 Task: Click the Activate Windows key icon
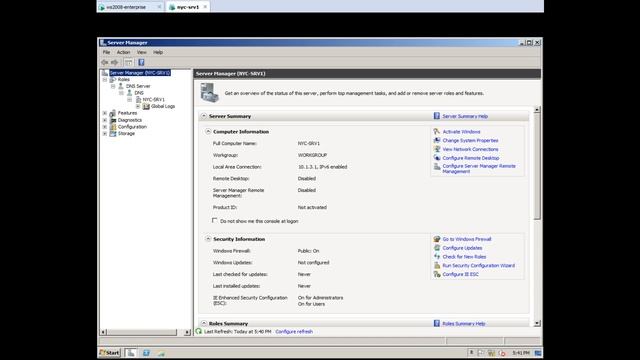437,131
